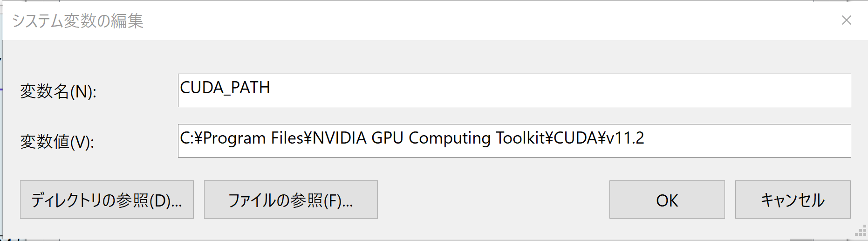The height and width of the screenshot is (241, 868).
Task: Click the 変数名(N): label
Action: pos(58,91)
